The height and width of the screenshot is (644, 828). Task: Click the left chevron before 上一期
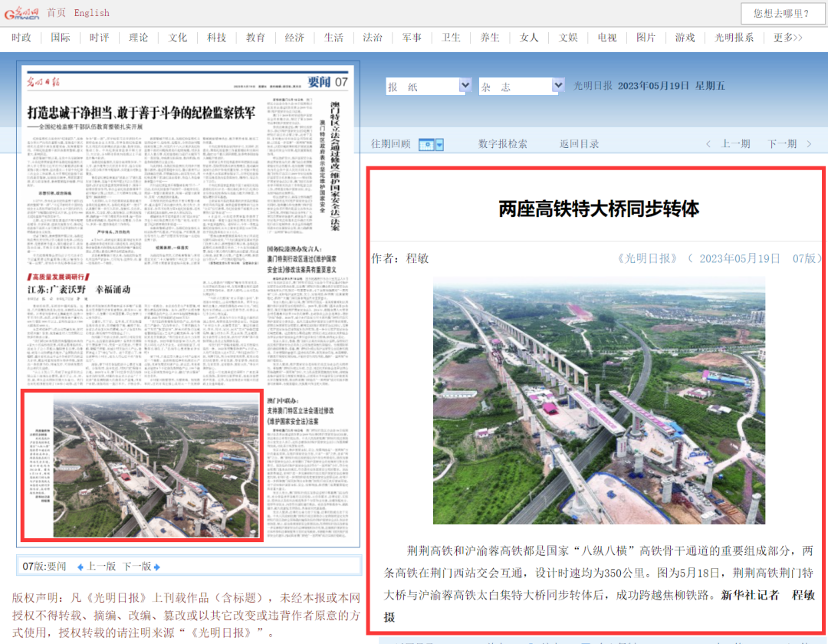[x=708, y=143]
